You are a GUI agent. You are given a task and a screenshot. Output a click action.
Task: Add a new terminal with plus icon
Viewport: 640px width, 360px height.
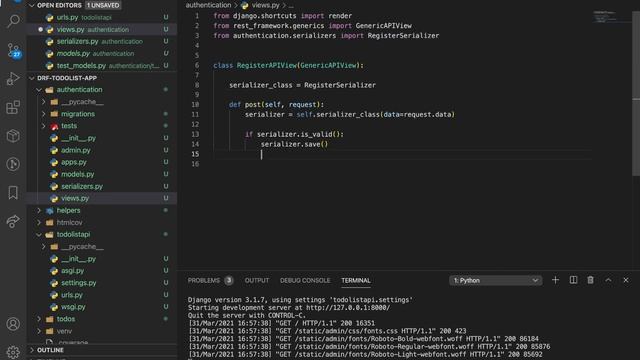click(x=555, y=280)
